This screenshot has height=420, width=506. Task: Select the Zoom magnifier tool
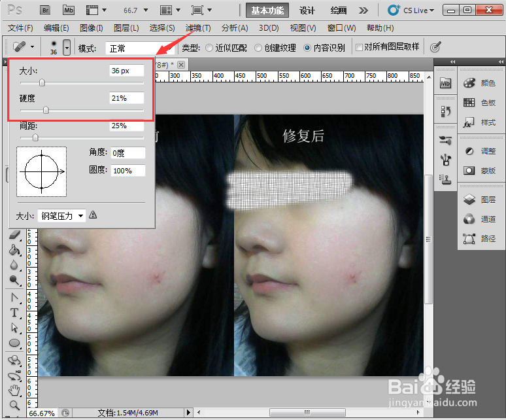click(x=14, y=405)
